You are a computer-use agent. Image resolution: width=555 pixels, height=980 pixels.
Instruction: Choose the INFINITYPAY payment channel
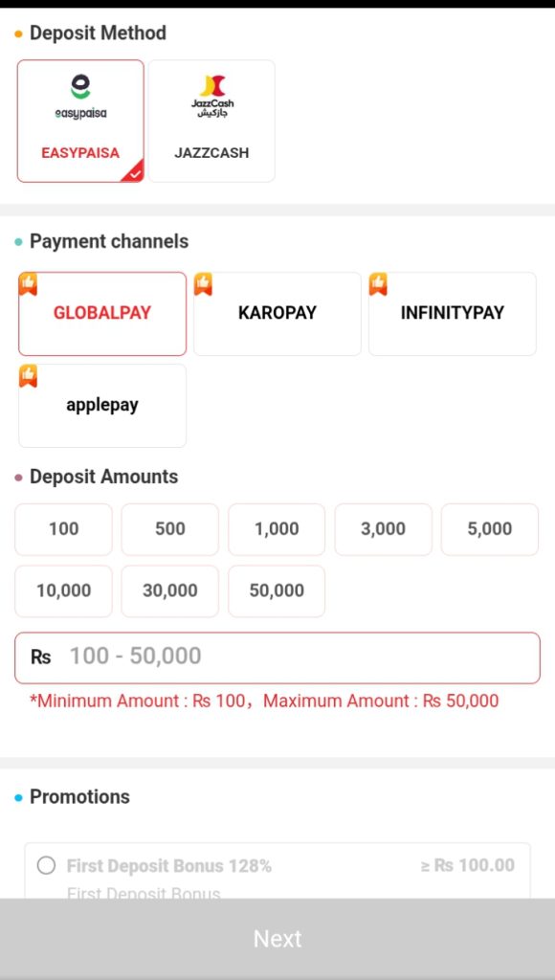tap(453, 314)
